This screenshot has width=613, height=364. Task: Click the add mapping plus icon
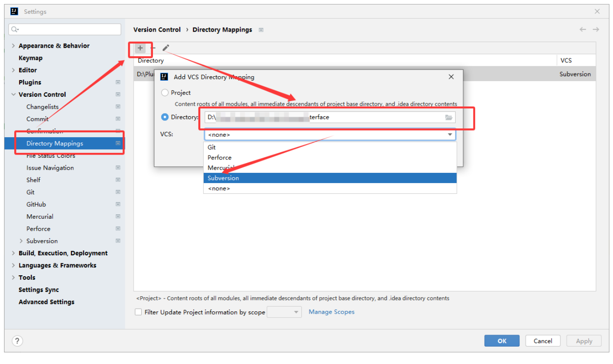click(140, 48)
